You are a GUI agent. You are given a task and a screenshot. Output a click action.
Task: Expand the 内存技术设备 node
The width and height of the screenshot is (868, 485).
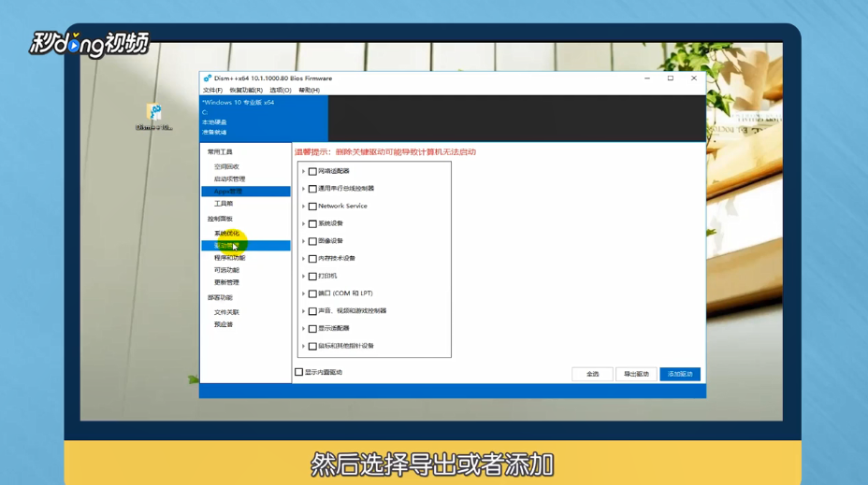303,259
